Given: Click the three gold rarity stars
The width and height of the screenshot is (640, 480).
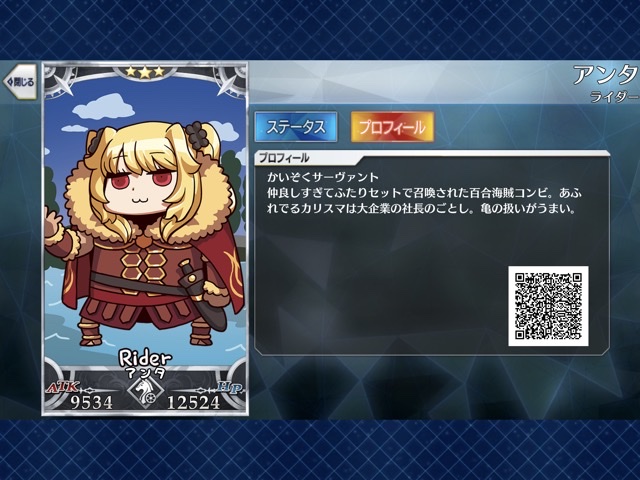Looking at the screenshot, I should [145, 72].
